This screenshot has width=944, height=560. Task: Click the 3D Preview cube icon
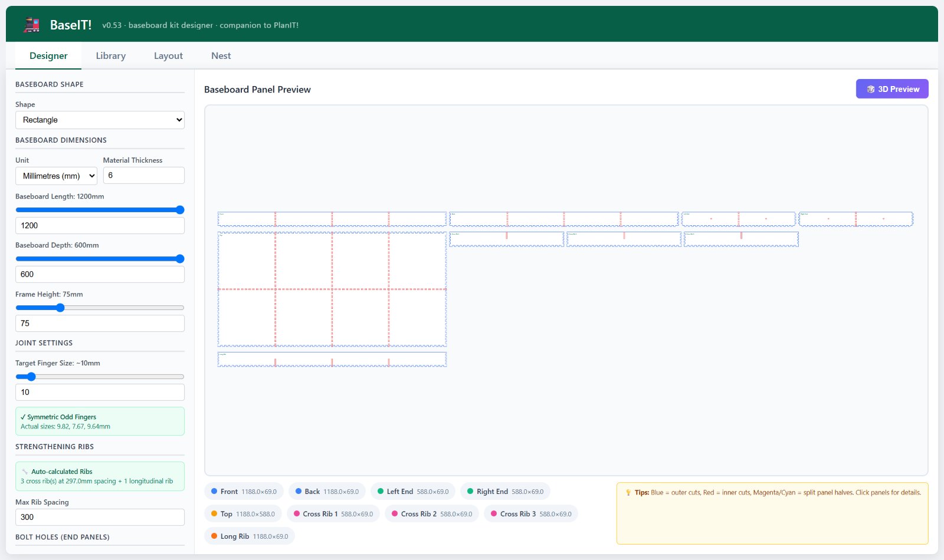[870, 89]
